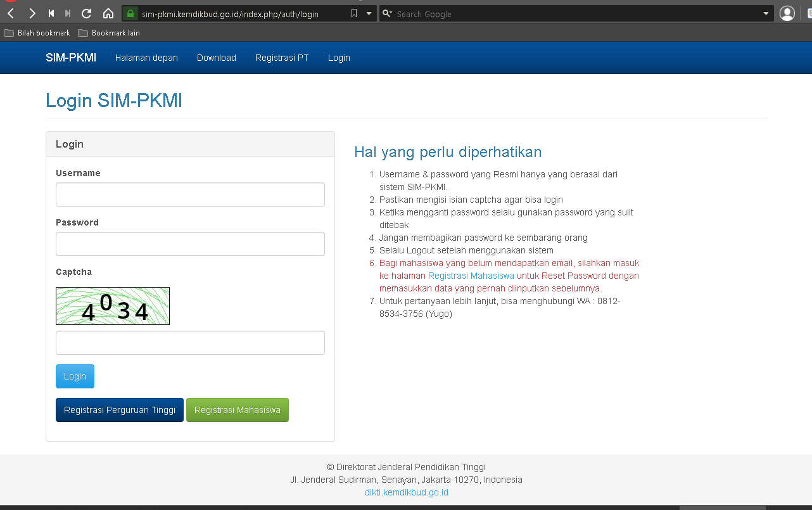Click the Login SIM-PKMI page heading
The width and height of the screenshot is (812, 510).
[114, 100]
